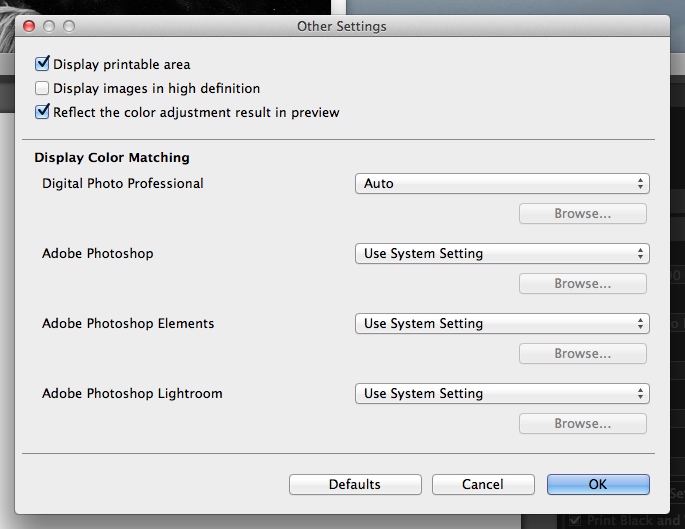The image size is (685, 529).
Task: Click Browse under Adobe Photoshop
Action: [x=582, y=284]
